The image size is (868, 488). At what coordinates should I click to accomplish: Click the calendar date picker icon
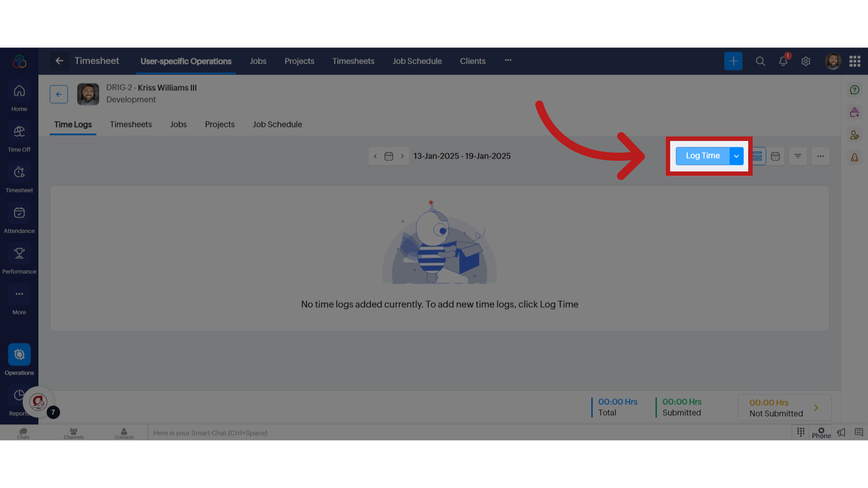[x=389, y=155]
